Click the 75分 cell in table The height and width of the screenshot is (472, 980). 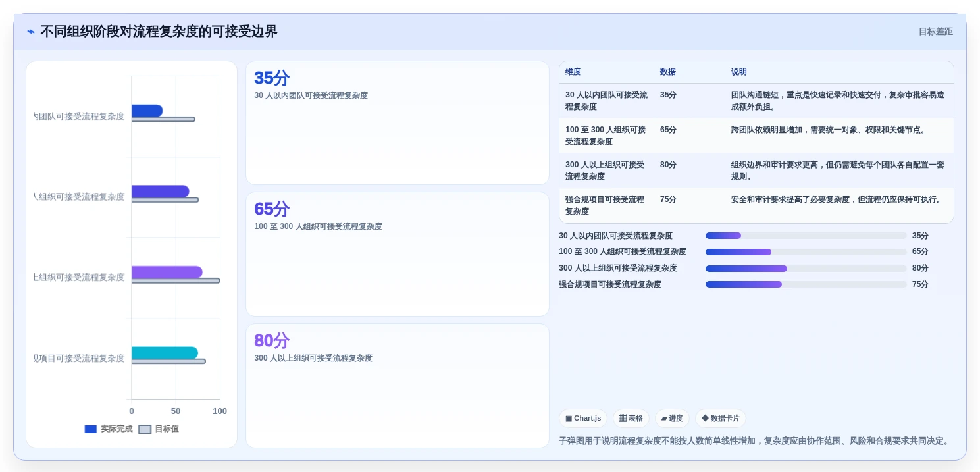coord(668,199)
